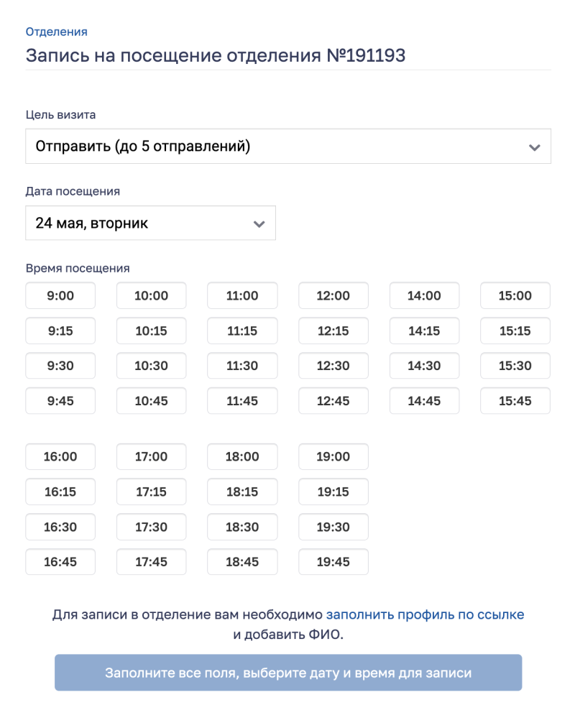Open the Цель визита dropdown

click(288, 147)
